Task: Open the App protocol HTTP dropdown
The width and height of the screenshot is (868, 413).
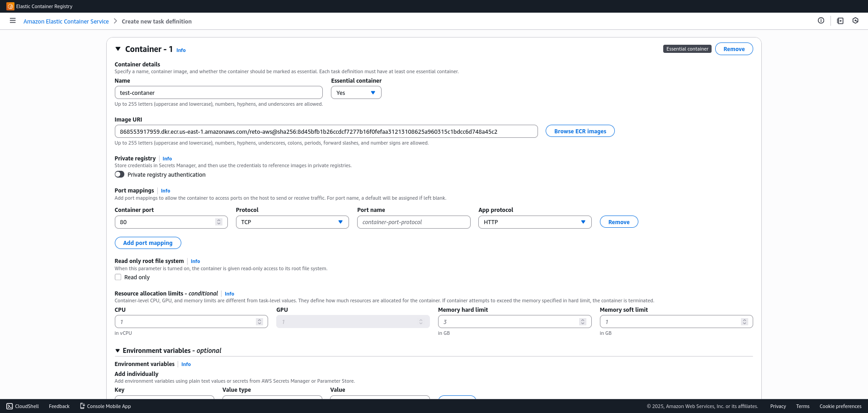Action: 534,222
